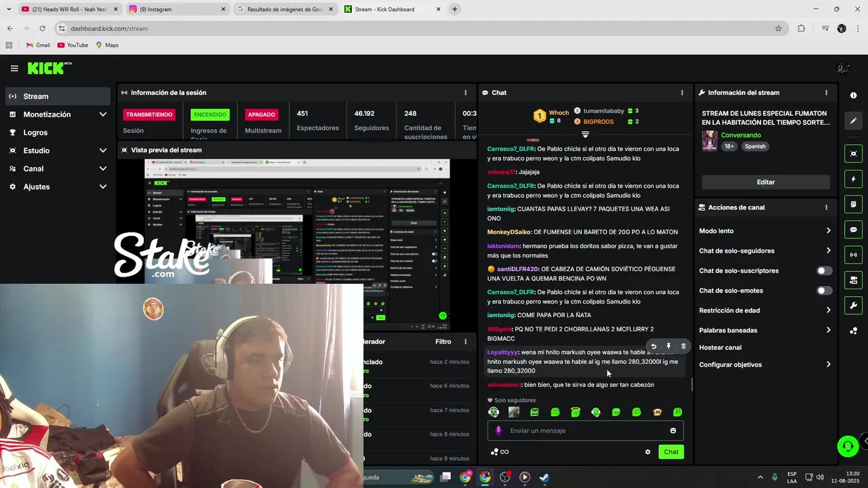Open a new browser tab
Image resolution: width=868 pixels, height=488 pixels.
(454, 9)
